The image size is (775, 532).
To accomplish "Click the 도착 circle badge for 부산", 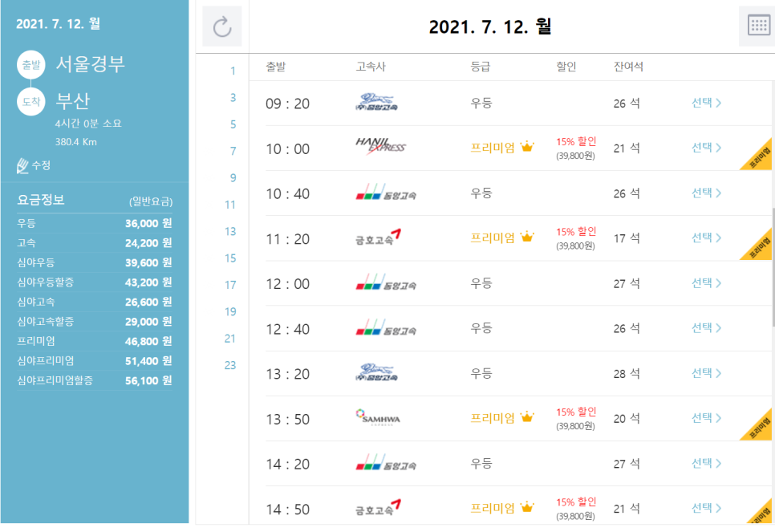I will point(31,102).
